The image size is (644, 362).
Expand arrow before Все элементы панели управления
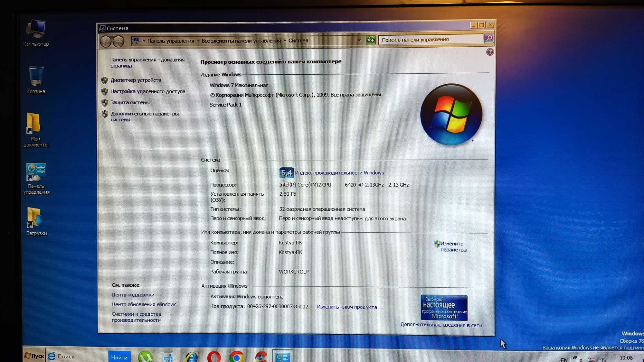click(x=198, y=41)
